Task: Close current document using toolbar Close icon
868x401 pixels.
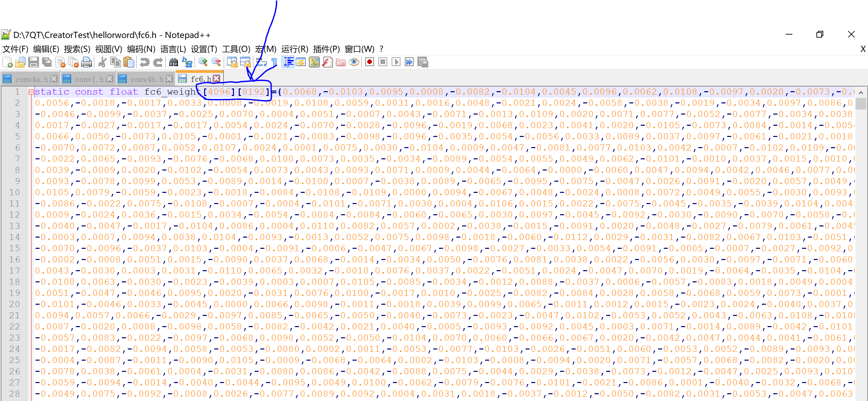Action: [x=60, y=62]
